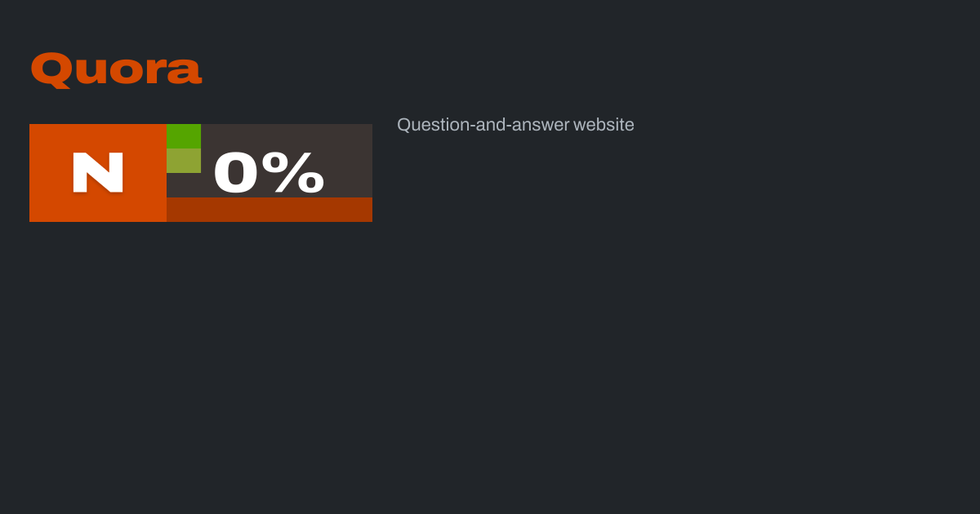Click the word "website" in the description

604,125
